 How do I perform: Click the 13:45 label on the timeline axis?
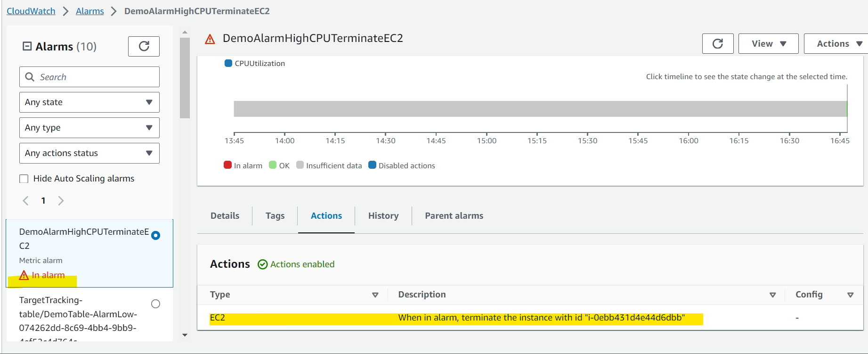[x=234, y=141]
